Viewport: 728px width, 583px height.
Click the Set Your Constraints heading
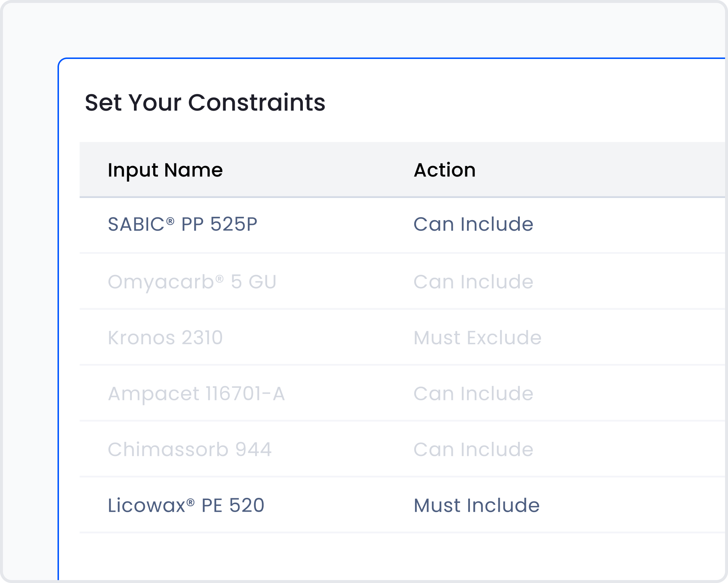point(205,103)
